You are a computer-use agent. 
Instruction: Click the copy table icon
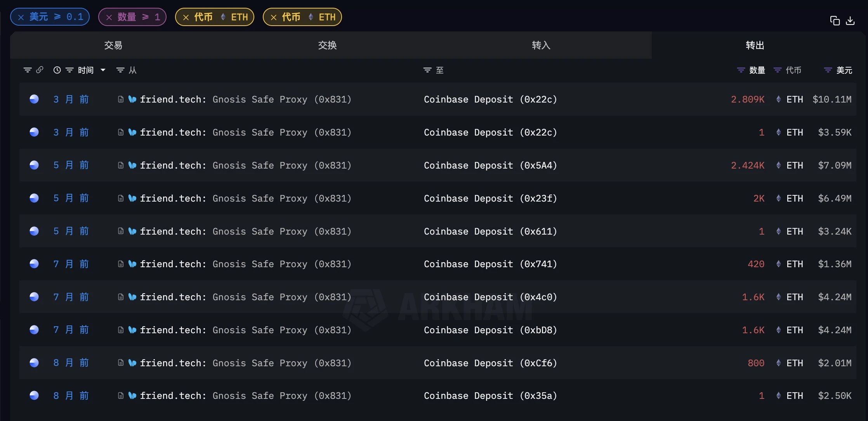835,21
